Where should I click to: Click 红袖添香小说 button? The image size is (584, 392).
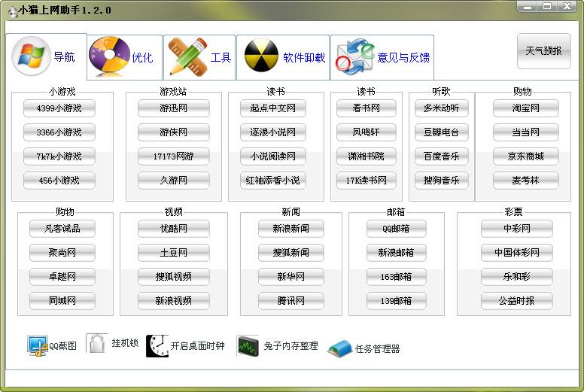[273, 181]
